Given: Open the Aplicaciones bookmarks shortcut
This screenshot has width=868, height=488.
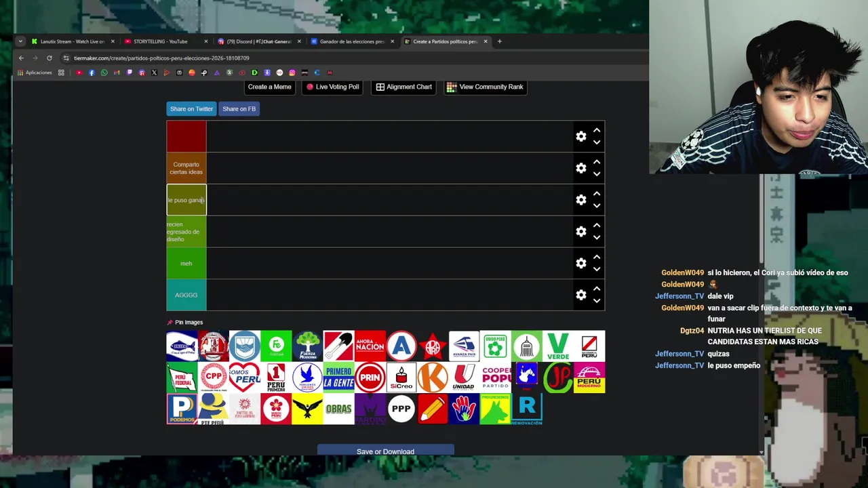Looking at the screenshot, I should 35,73.
